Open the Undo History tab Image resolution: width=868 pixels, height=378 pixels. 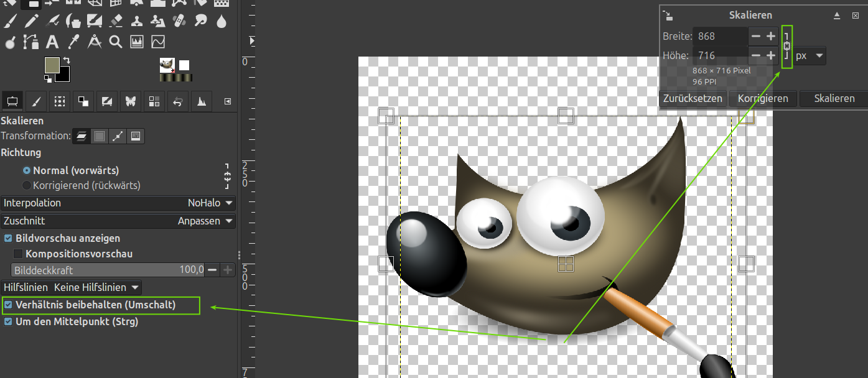(178, 101)
